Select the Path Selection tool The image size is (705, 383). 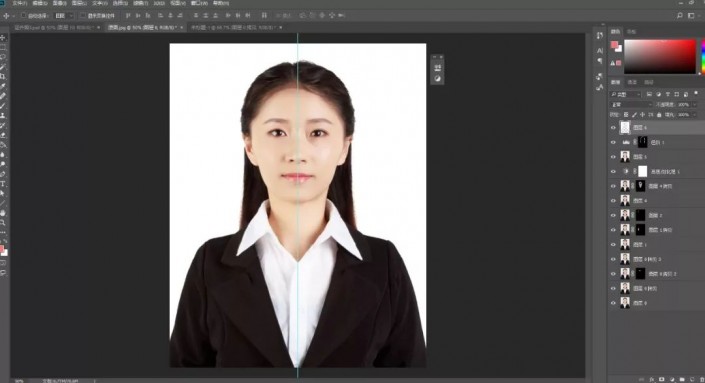(3, 194)
